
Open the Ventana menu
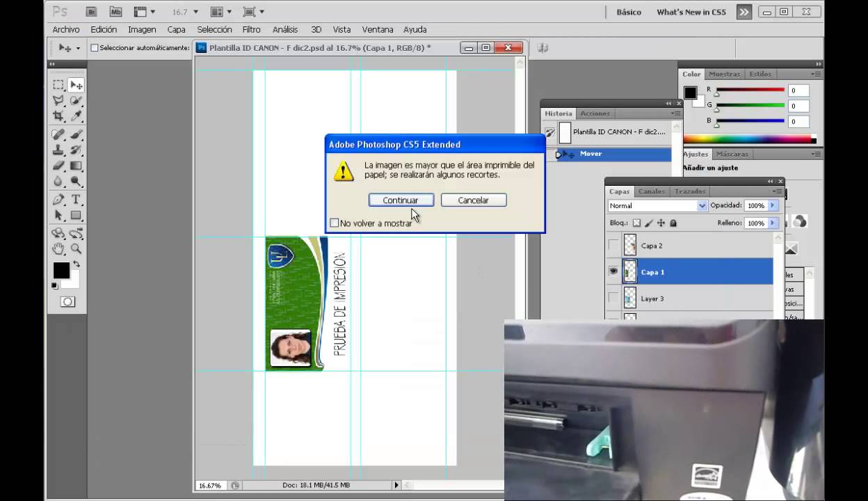click(x=378, y=30)
